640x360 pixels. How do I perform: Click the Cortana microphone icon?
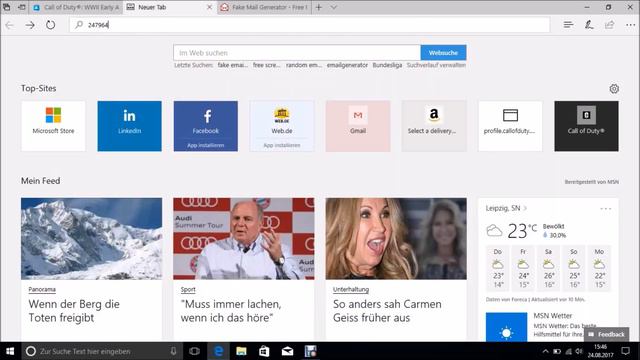(x=173, y=351)
